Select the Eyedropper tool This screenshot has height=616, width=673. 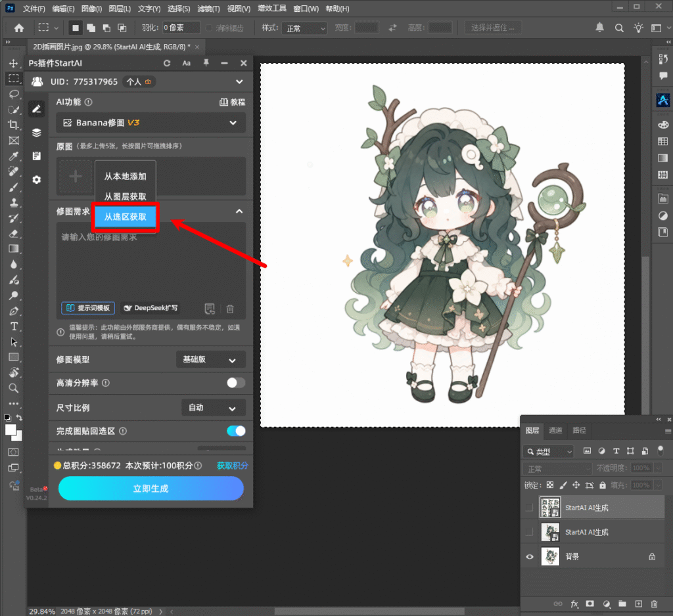coord(14,156)
